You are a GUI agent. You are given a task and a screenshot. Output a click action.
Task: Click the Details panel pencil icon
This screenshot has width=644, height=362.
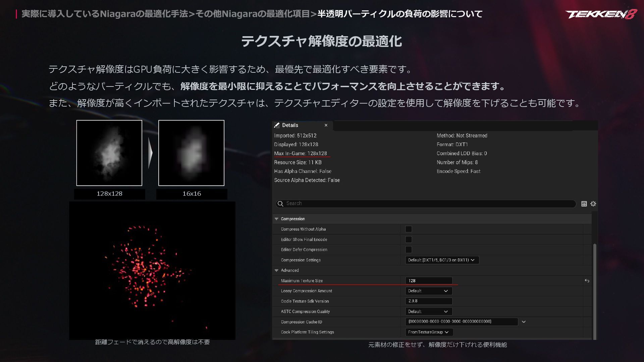click(x=277, y=125)
